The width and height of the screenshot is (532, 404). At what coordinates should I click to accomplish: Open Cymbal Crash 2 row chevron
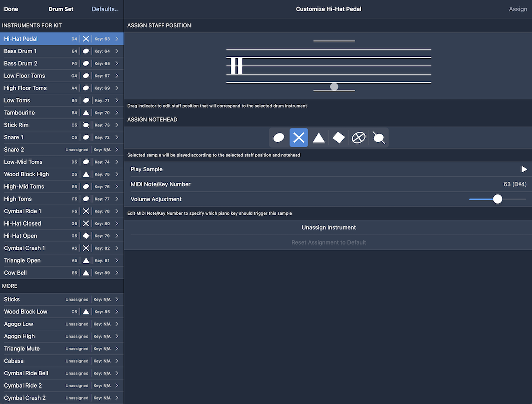(117, 398)
